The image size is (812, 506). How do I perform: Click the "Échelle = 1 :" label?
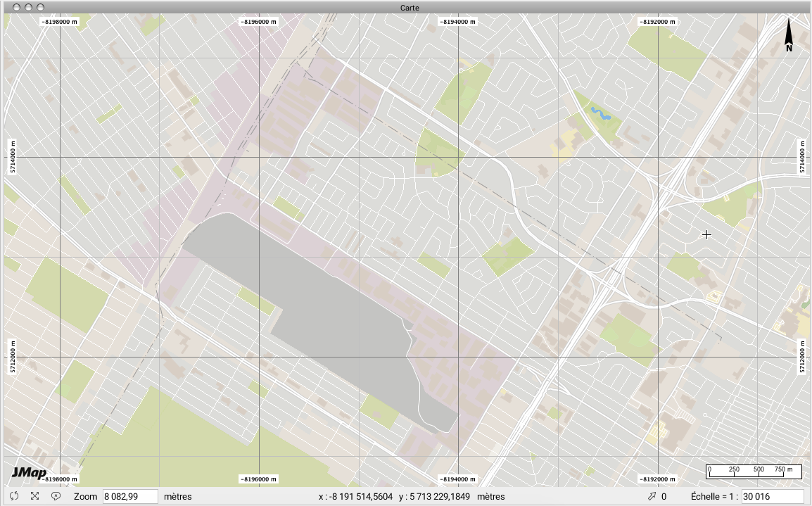point(715,497)
